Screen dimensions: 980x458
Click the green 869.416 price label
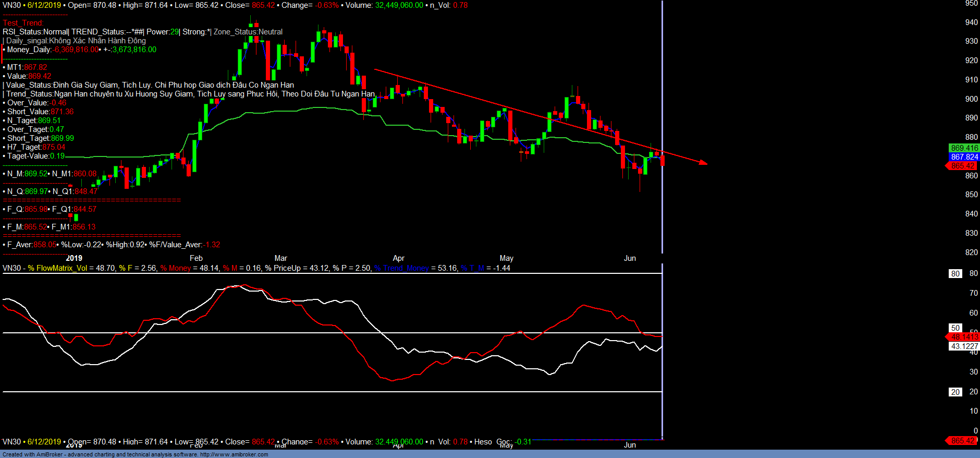pyautogui.click(x=964, y=148)
